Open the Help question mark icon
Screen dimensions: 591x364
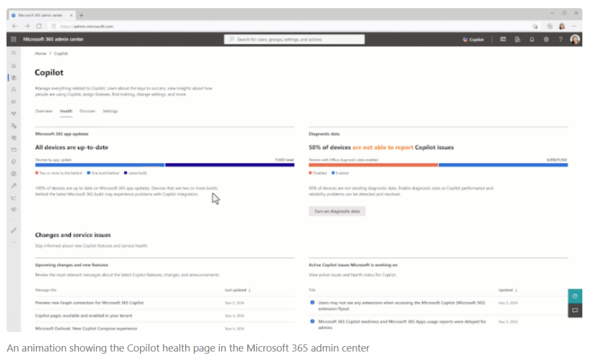[560, 39]
